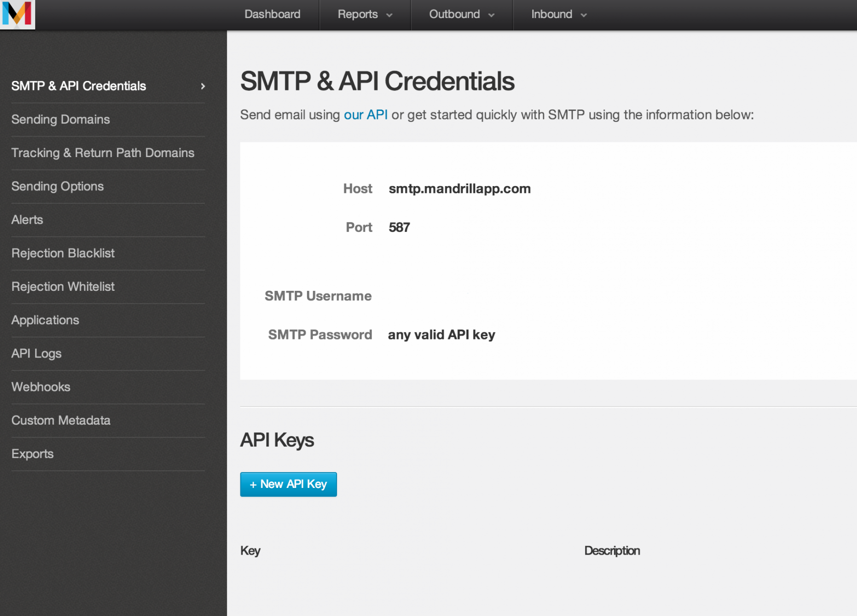The width and height of the screenshot is (857, 616).
Task: Go to the Exports section
Action: (x=32, y=453)
